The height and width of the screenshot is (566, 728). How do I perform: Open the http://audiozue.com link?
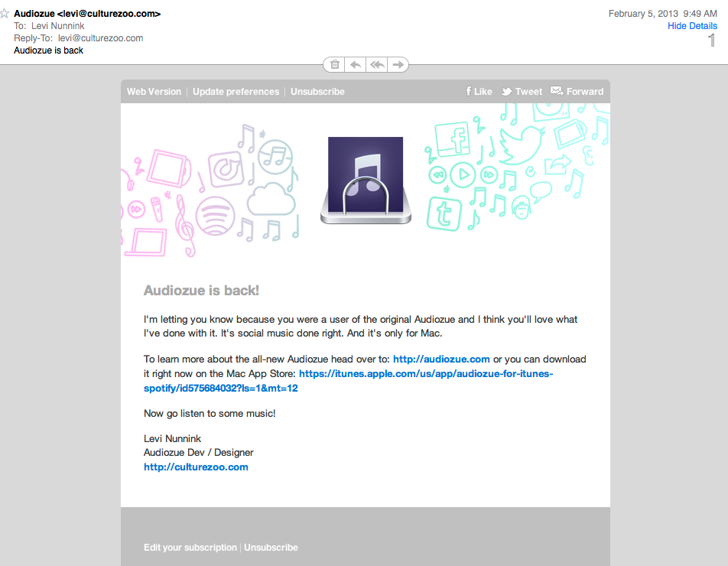coord(441,359)
